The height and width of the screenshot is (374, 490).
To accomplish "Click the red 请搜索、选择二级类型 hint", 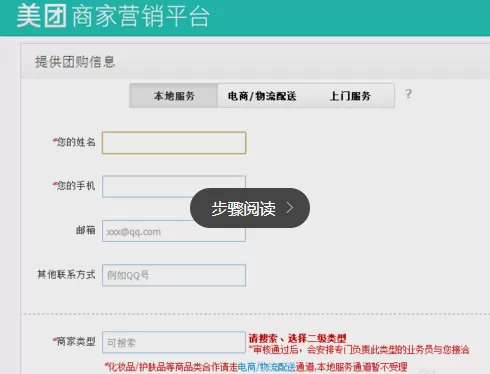I will tap(297, 338).
